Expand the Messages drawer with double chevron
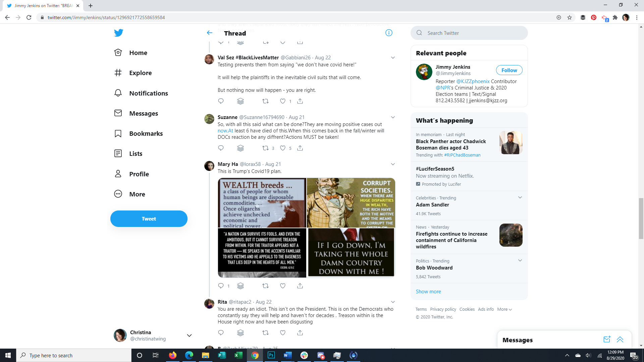This screenshot has width=644, height=362. pyautogui.click(x=620, y=340)
